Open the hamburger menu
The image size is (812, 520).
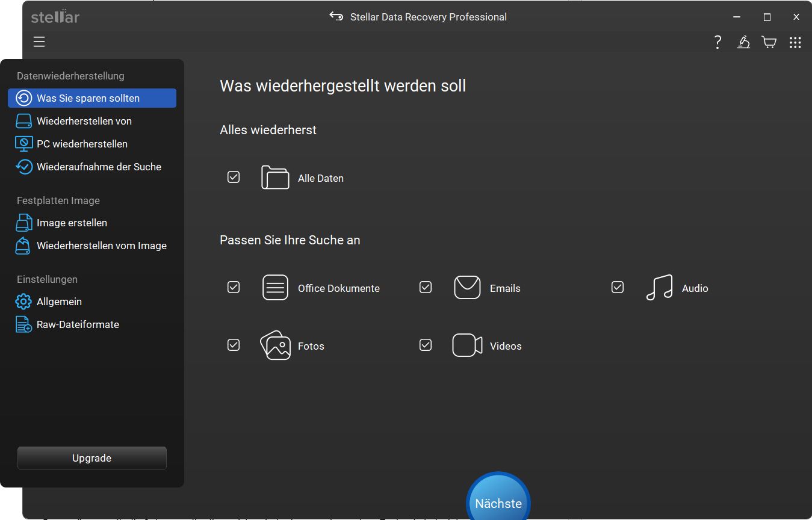pos(39,42)
